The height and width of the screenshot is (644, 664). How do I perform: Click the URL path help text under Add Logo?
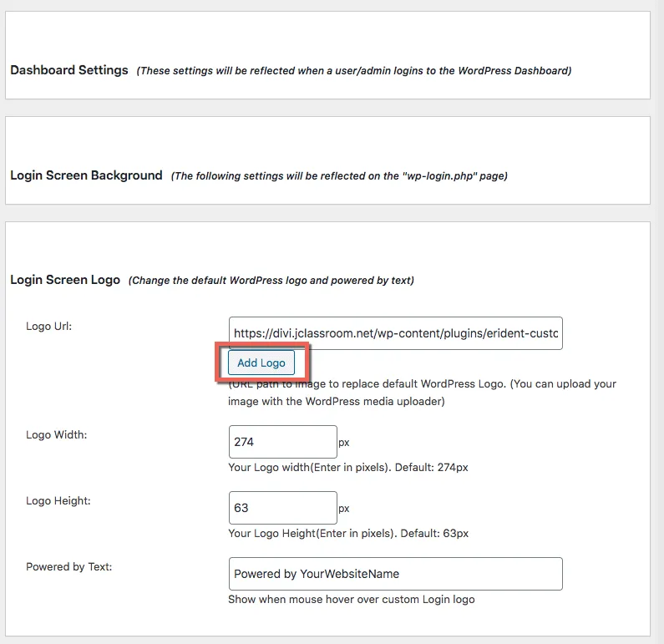[x=422, y=393]
